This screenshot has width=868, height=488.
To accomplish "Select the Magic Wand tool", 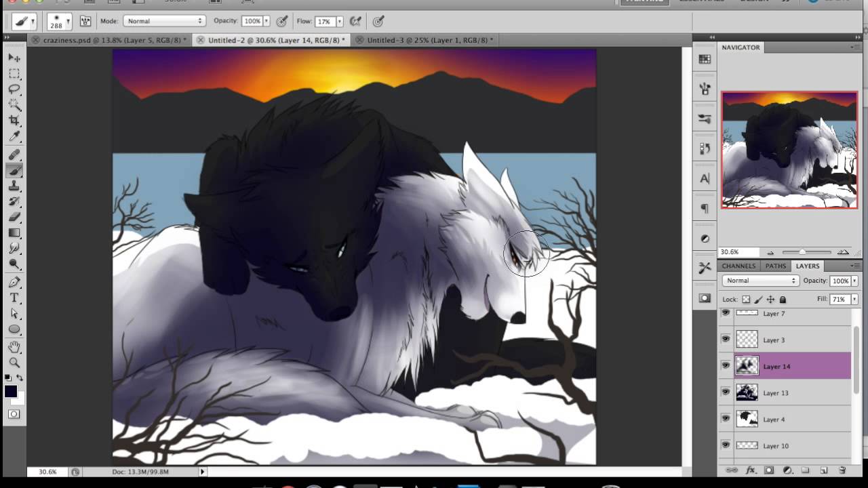I will pos(14,104).
